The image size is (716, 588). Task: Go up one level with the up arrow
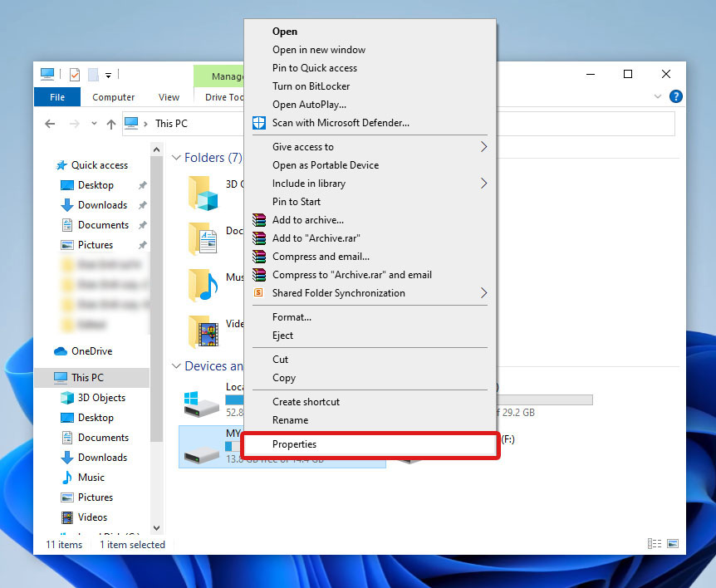point(111,124)
